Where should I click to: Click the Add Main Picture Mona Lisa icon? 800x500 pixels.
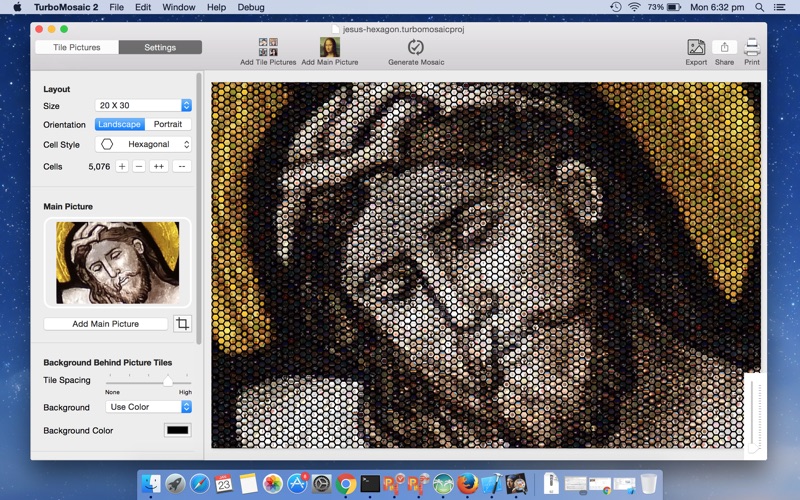[x=330, y=47]
